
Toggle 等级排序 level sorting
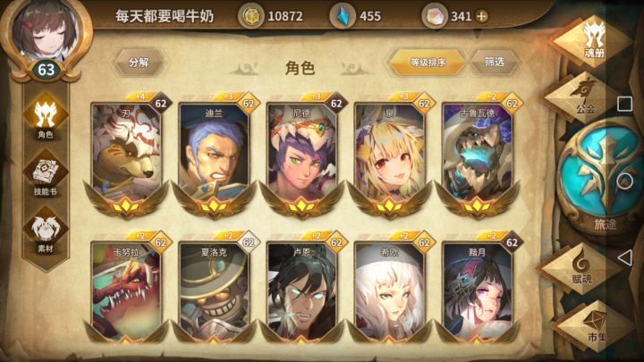click(x=428, y=63)
